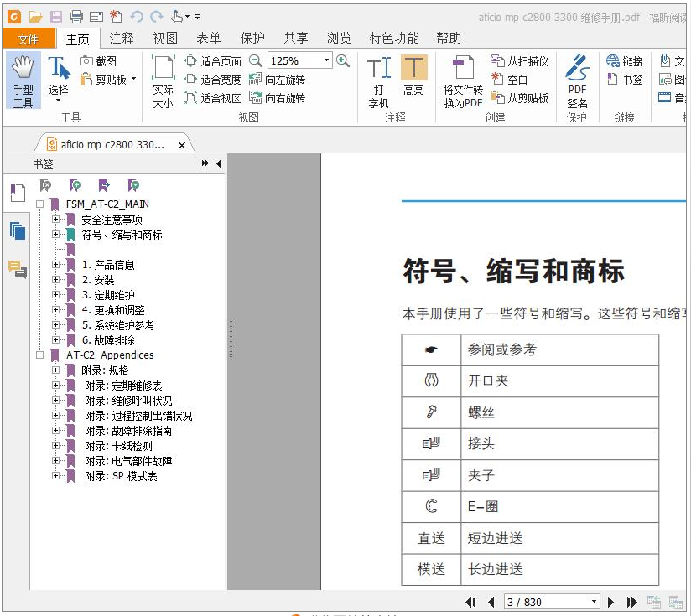Click the 链接 link tool
The height and width of the screenshot is (616, 691).
click(x=625, y=61)
